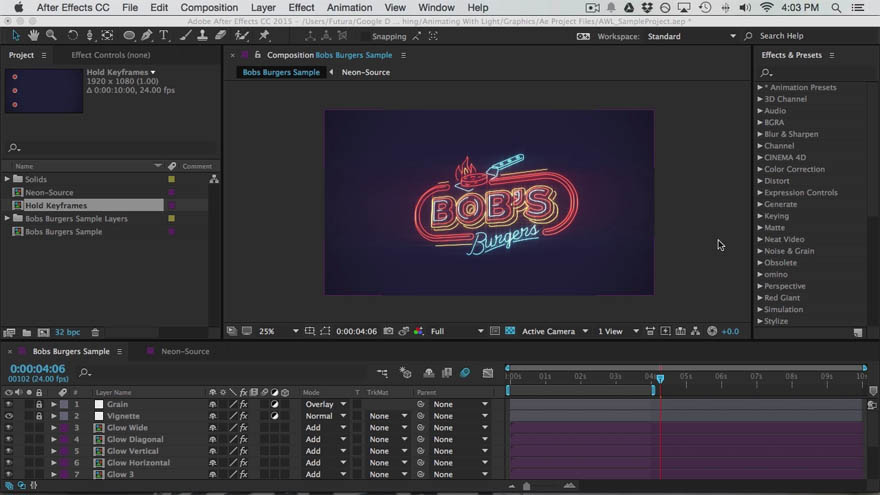This screenshot has width=880, height=495.
Task: Click the timeline current time 0:00:04:06
Action: coord(38,369)
